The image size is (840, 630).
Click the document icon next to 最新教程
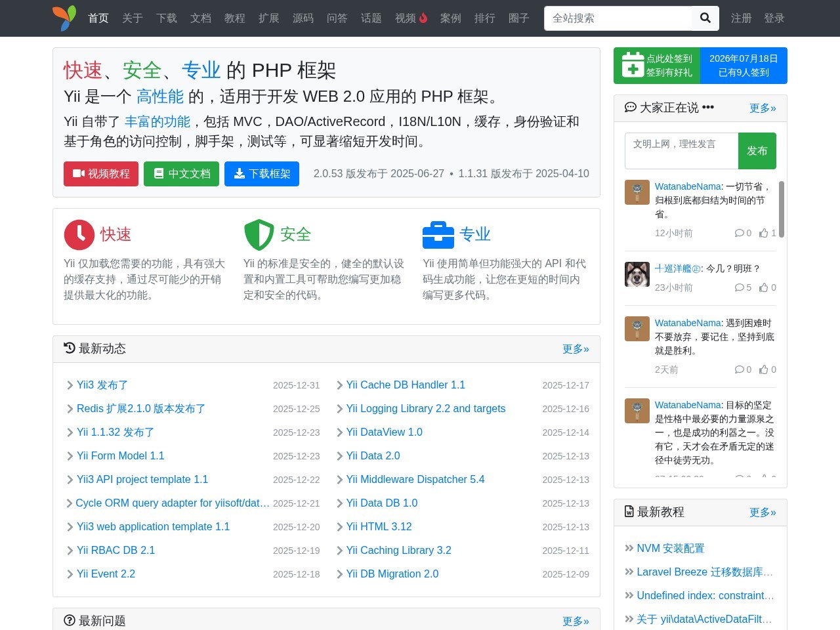pyautogui.click(x=629, y=511)
